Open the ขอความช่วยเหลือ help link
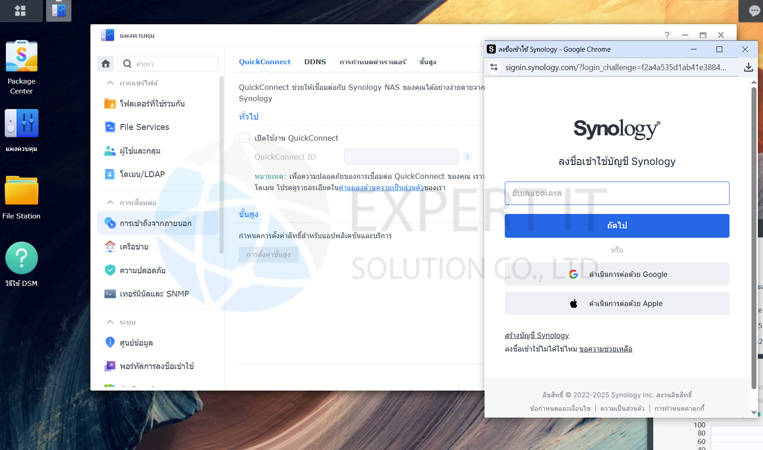This screenshot has width=763, height=450. [606, 349]
